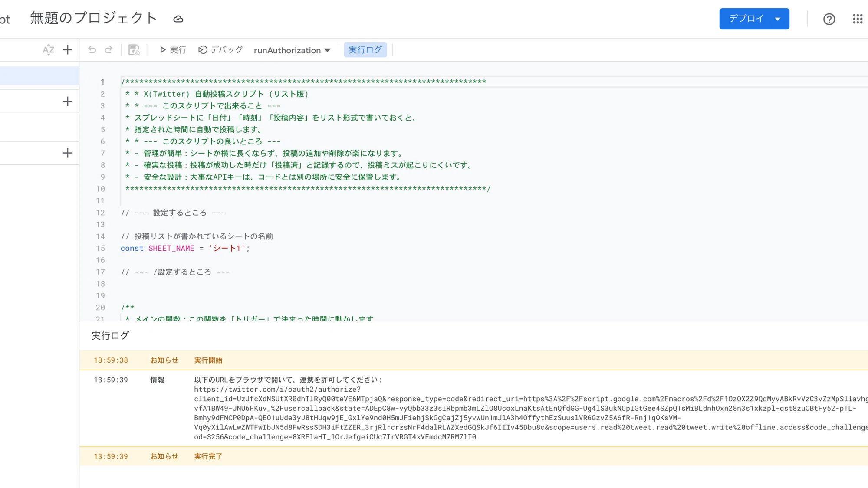868x488 pixels.
Task: Click the '情報' log level label
Action: click(158, 380)
